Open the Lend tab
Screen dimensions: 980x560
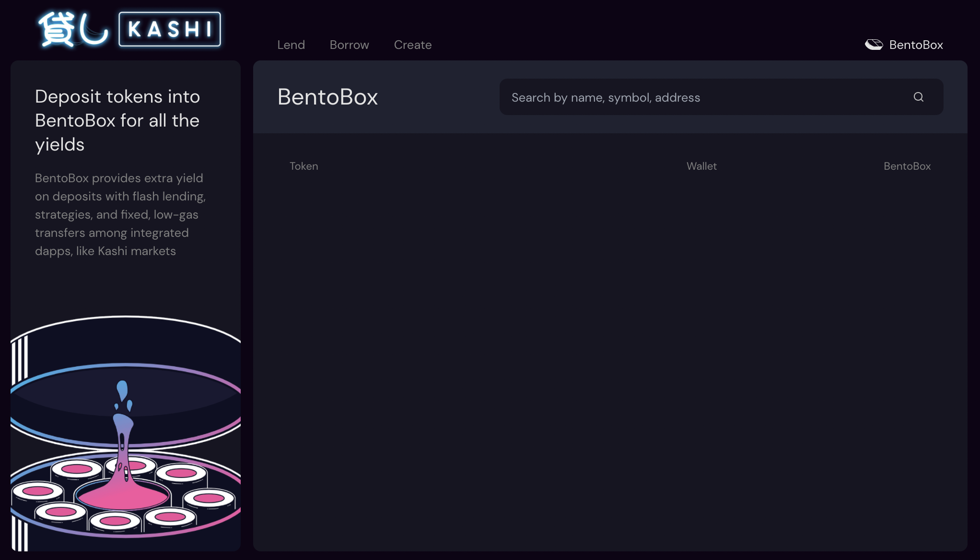[x=291, y=45]
